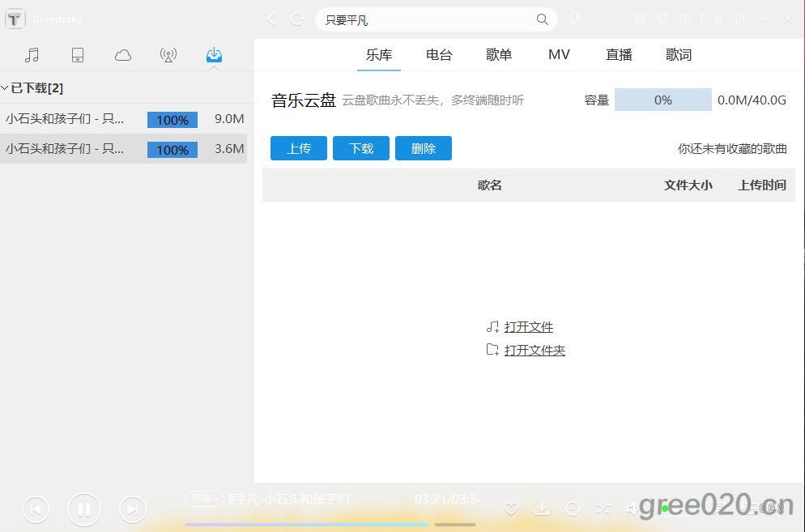Collapse the 已下载[2] list
This screenshot has height=532, width=805.
tap(5, 88)
